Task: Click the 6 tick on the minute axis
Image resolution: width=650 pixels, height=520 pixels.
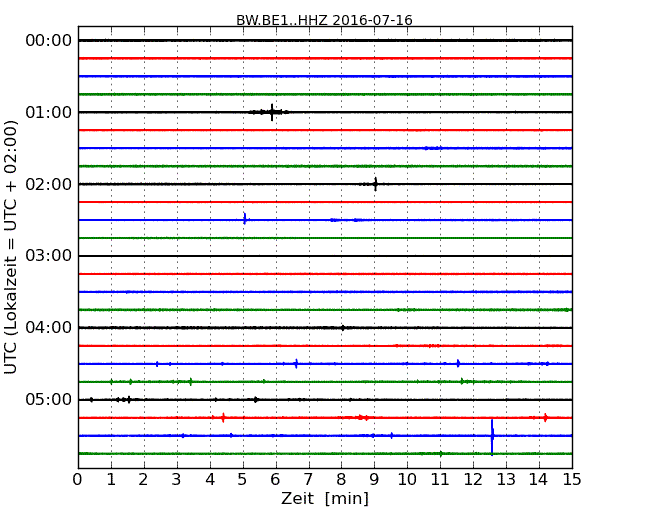Action: tap(276, 480)
